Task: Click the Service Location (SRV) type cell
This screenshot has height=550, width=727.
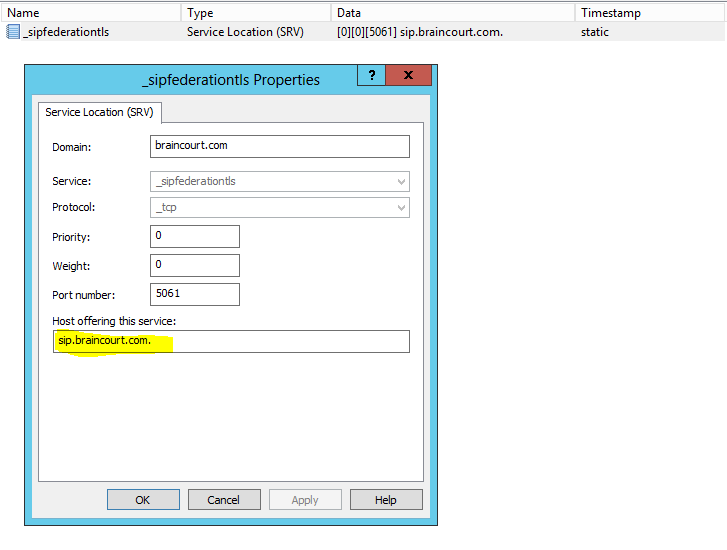Action: [245, 32]
